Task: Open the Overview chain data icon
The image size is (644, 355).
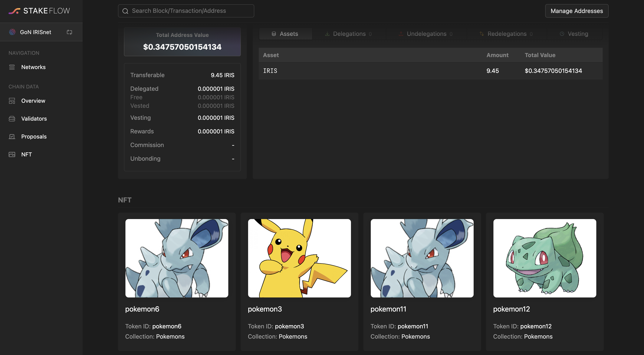Action: coord(12,101)
